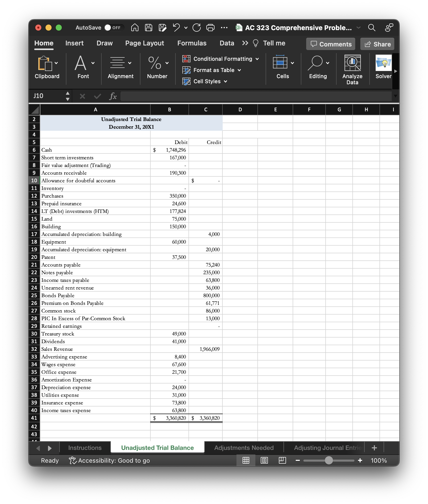
Task: Add a new sheet with plus button
Action: point(374,448)
